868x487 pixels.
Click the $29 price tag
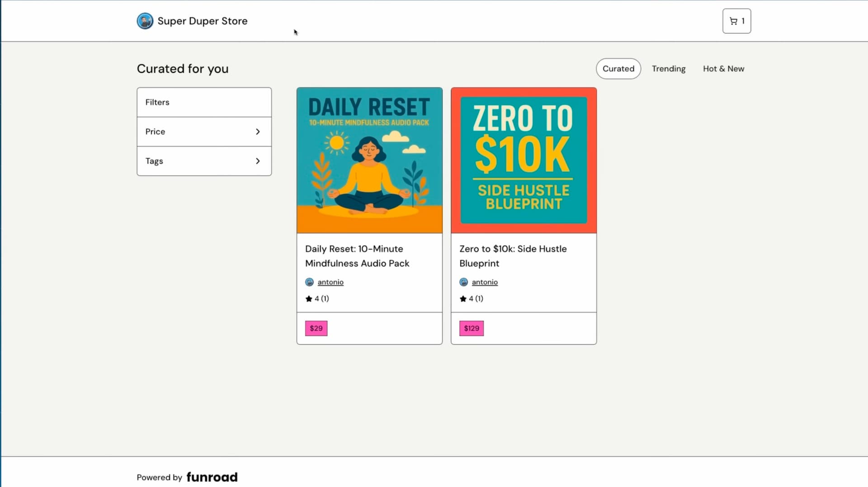point(316,328)
